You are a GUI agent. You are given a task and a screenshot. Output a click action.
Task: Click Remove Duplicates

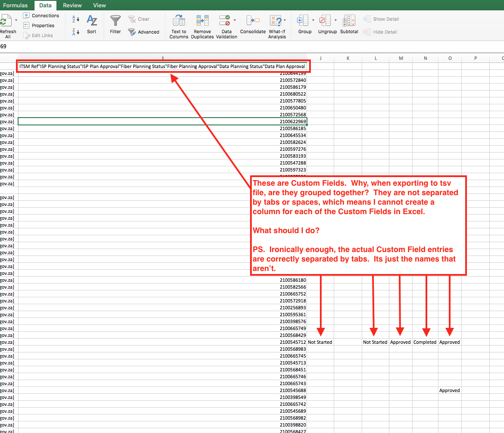pyautogui.click(x=203, y=27)
